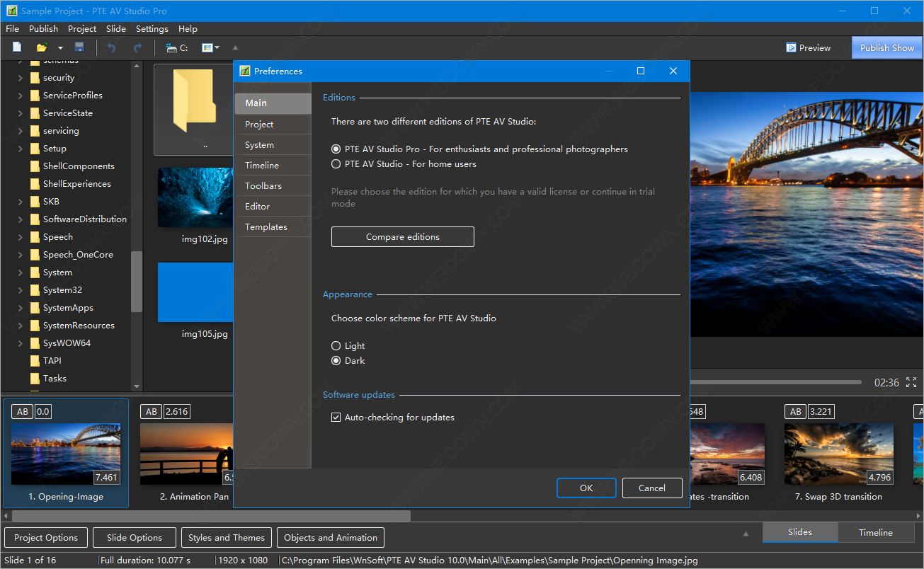Switch to Project tab in Preferences
This screenshot has width=924, height=569.
coord(273,125)
